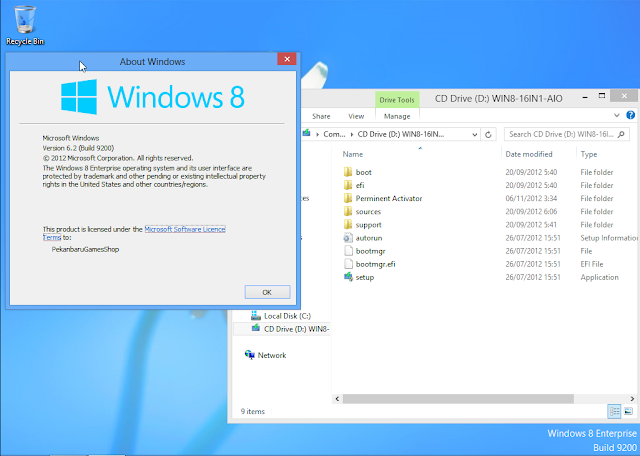This screenshot has width=640, height=456.
Task: Expand the breadcrumb arrow after Com...
Action: tap(352, 134)
